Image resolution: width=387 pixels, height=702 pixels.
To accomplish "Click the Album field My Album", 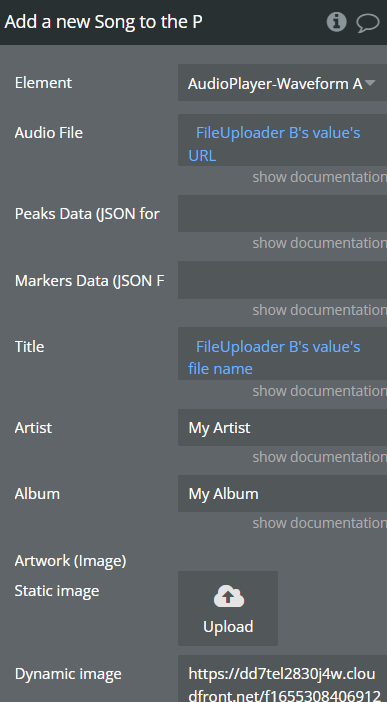I will click(x=282, y=493).
